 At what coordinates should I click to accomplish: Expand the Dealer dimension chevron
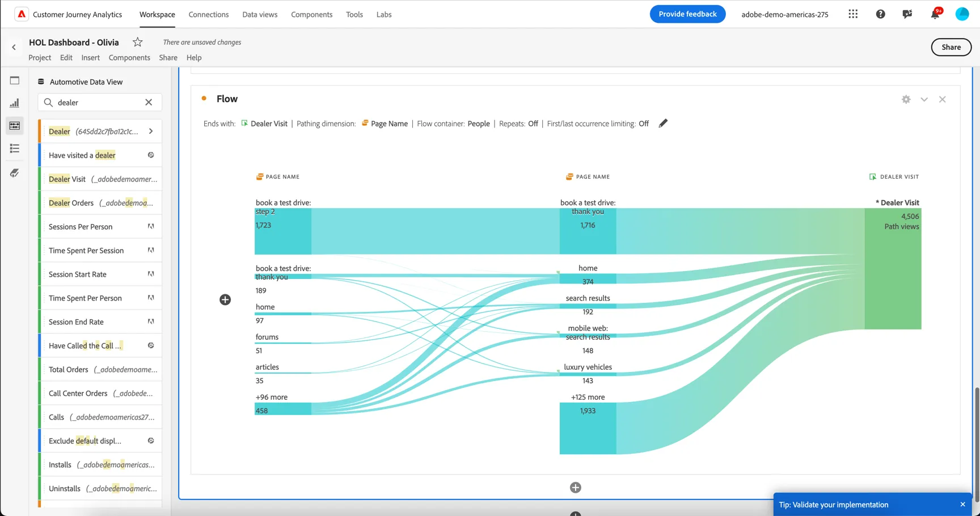[151, 132]
